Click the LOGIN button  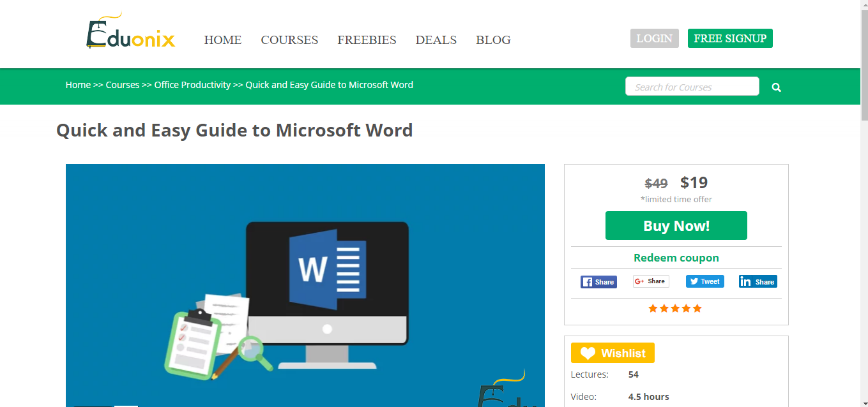pos(654,38)
